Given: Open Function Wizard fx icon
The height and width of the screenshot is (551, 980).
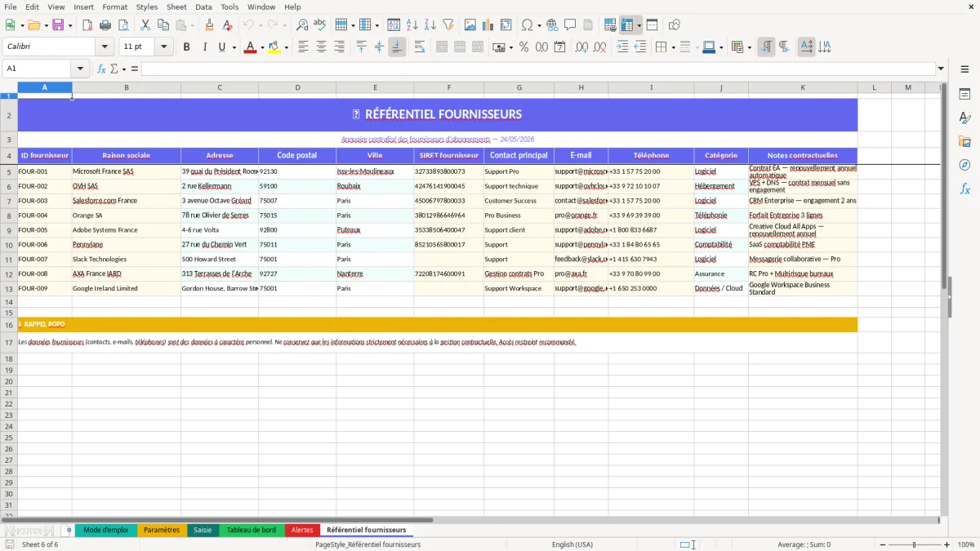Looking at the screenshot, I should pos(101,69).
